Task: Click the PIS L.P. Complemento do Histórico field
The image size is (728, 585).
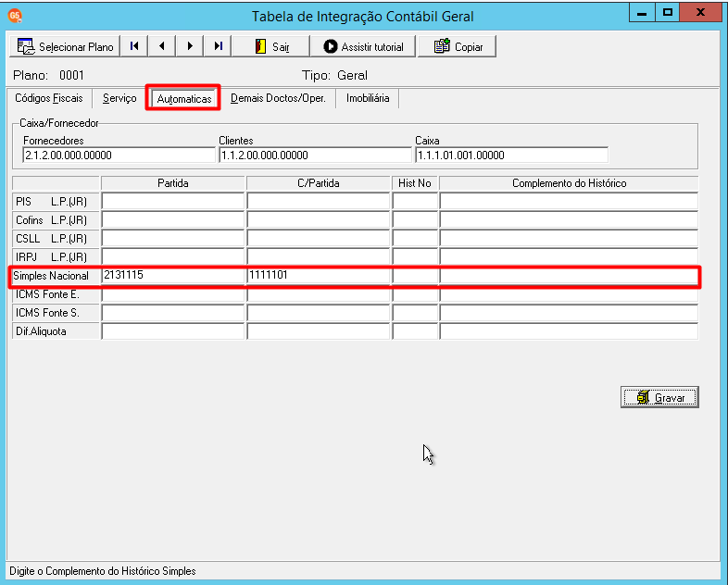Action: pos(569,202)
